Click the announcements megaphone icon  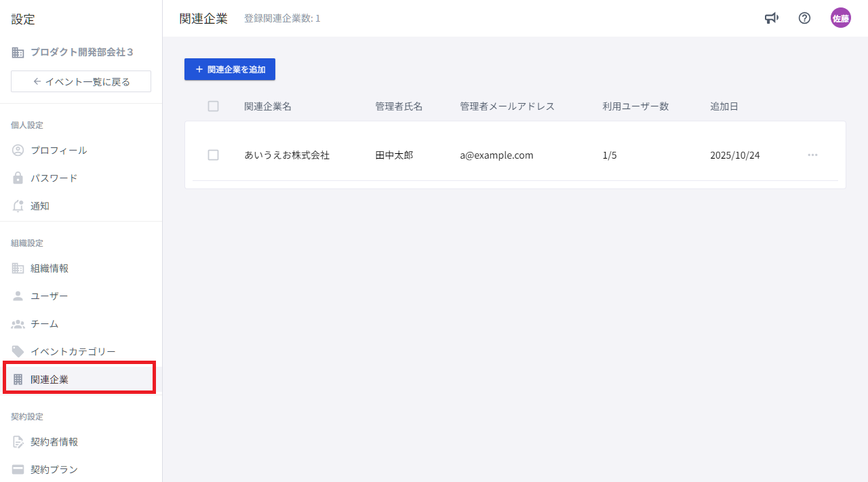771,18
